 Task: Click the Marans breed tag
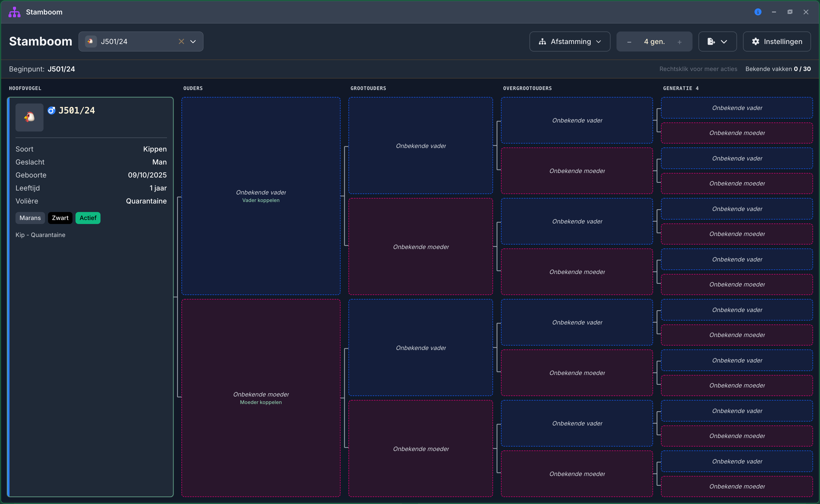(30, 218)
